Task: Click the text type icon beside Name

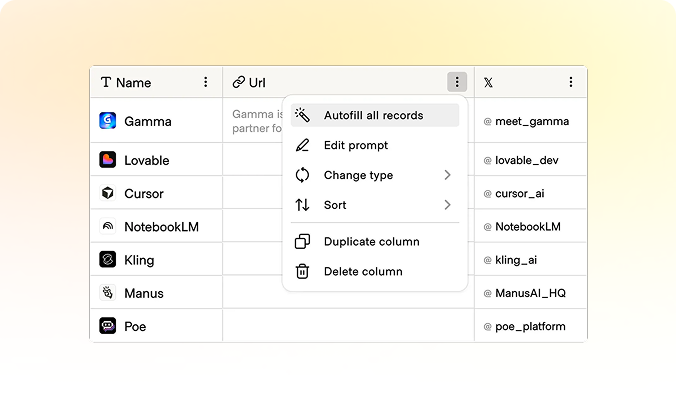Action: click(106, 82)
